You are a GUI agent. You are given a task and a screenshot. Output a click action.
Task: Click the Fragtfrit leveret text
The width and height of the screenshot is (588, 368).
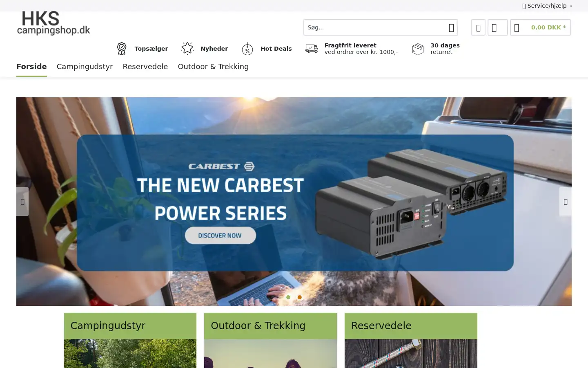(x=350, y=45)
